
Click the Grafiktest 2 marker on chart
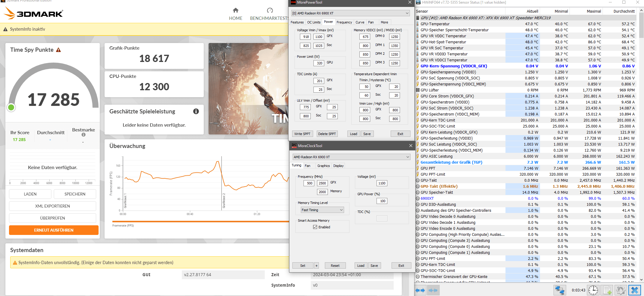click(224, 201)
